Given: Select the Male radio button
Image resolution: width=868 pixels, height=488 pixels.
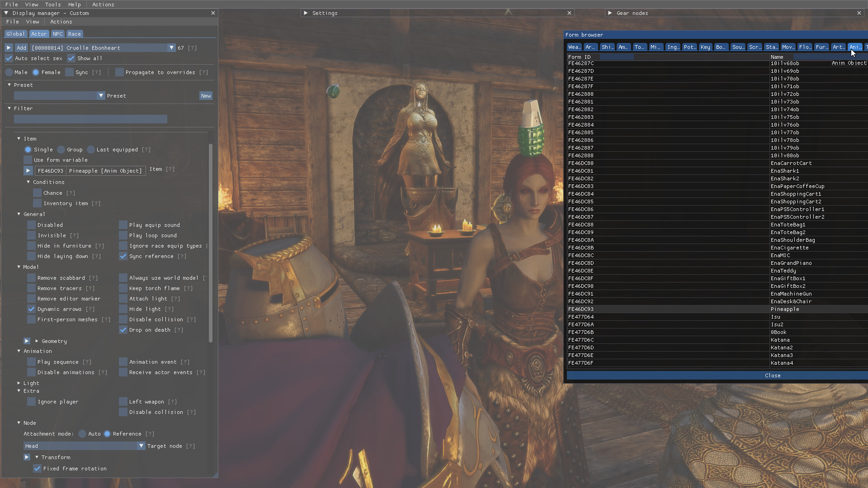Looking at the screenshot, I should pyautogui.click(x=9, y=72).
